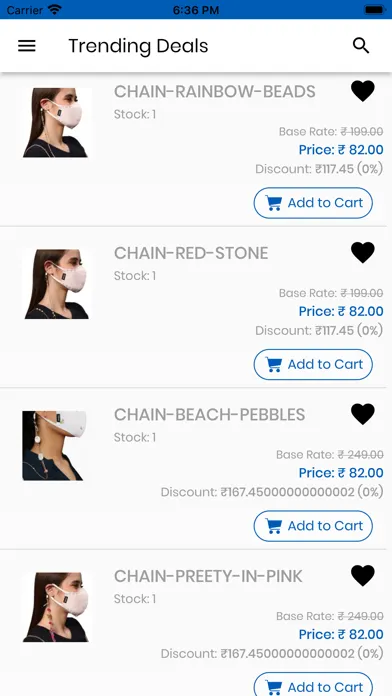Select the CHAIN-RED-STONE product name
The width and height of the screenshot is (392, 696).
tap(191, 253)
